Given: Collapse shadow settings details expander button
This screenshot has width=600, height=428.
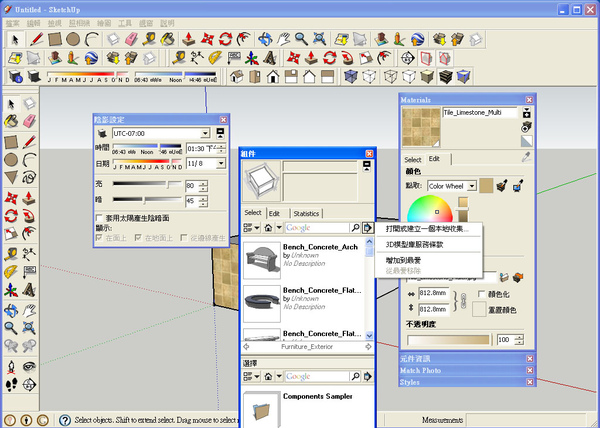Looking at the screenshot, I should coord(220,133).
